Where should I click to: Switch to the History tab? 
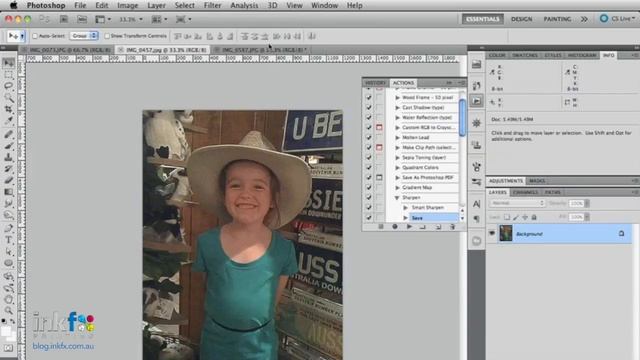376,83
